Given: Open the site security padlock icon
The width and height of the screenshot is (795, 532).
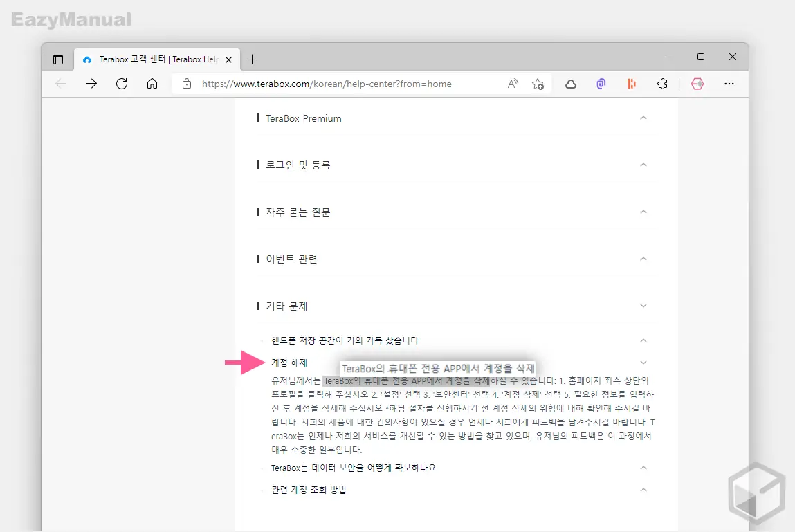Looking at the screenshot, I should (x=187, y=84).
